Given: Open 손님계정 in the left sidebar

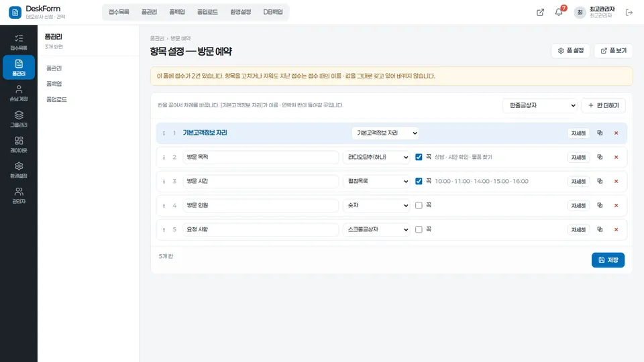Looking at the screenshot, I should point(19,93).
